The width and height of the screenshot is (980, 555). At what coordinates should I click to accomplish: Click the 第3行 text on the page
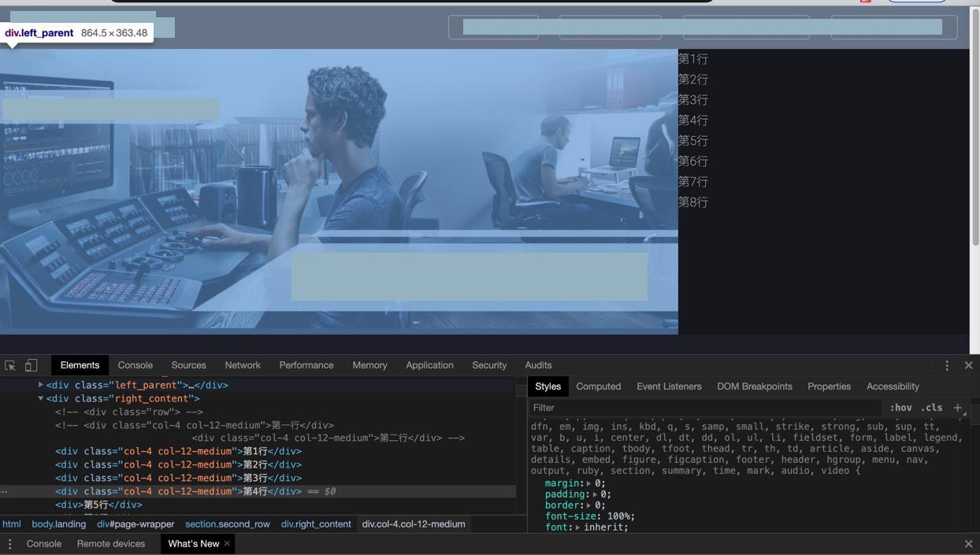point(693,100)
